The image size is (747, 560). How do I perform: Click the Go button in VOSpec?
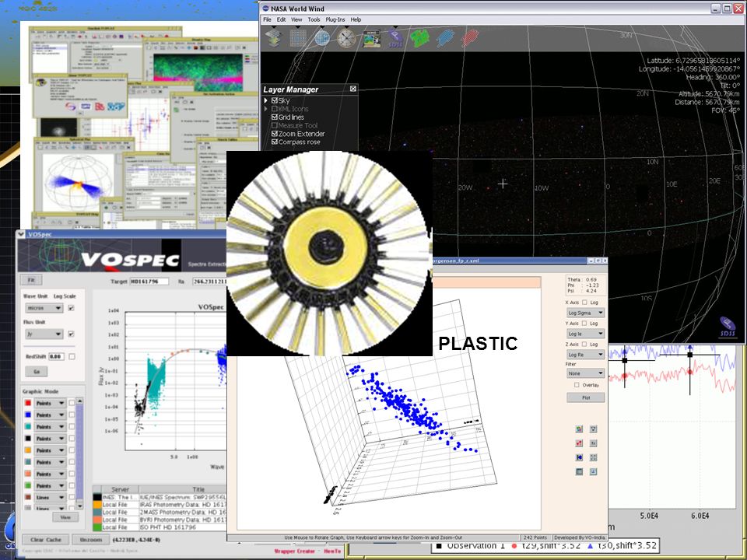tap(37, 372)
